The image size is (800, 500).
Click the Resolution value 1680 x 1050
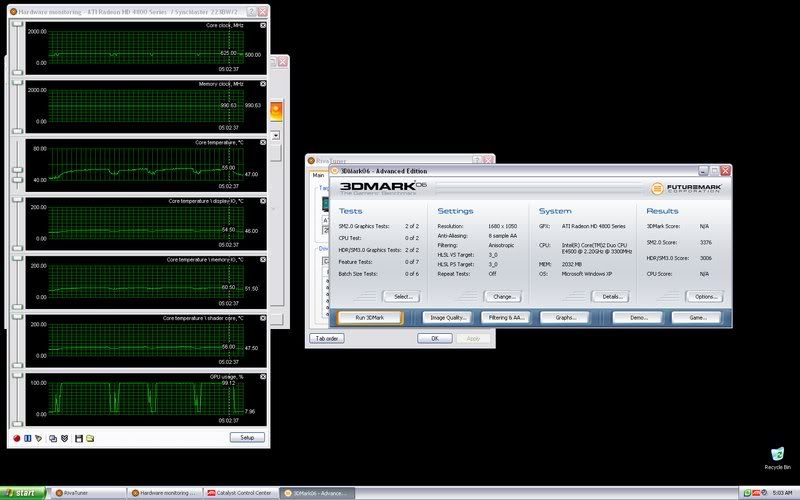tap(502, 226)
